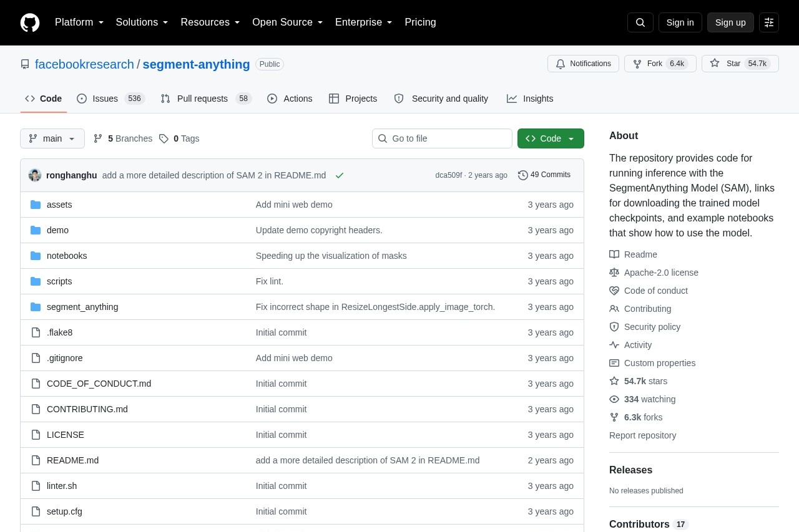Click the Notifications bell button

point(583,64)
